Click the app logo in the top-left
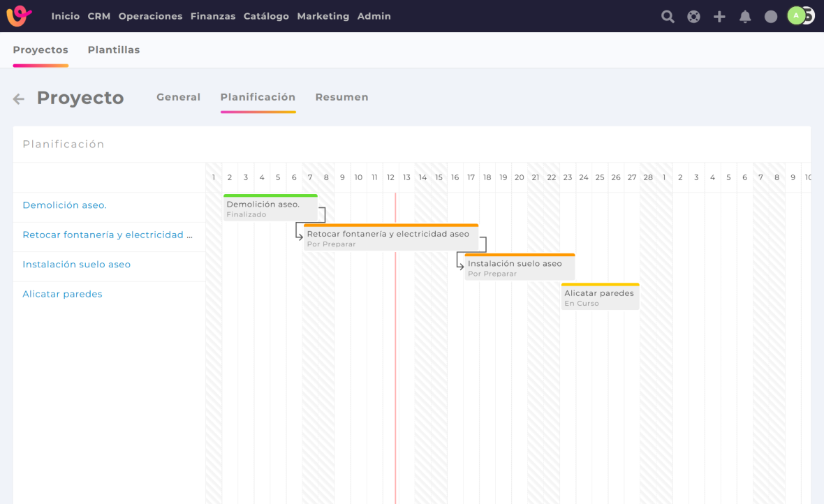824x504 pixels. tap(20, 16)
